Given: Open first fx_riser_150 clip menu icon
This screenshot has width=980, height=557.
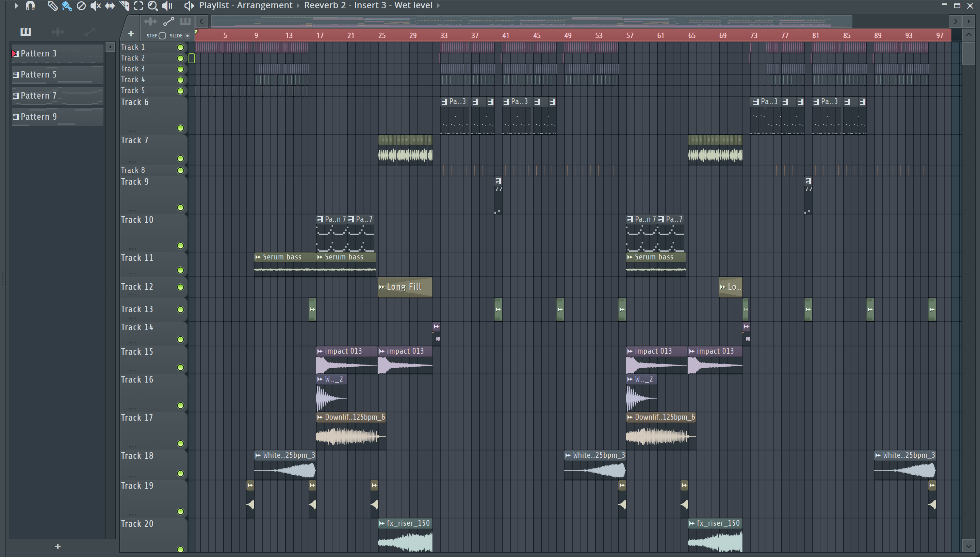Looking at the screenshot, I should [x=382, y=523].
